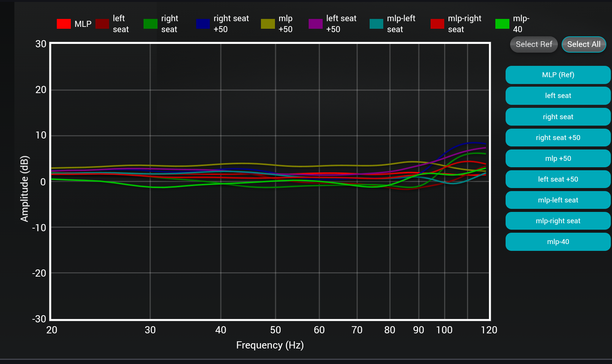The width and height of the screenshot is (612, 364).
Task: Click the dark green right seat legend swatch
Action: [x=150, y=24]
